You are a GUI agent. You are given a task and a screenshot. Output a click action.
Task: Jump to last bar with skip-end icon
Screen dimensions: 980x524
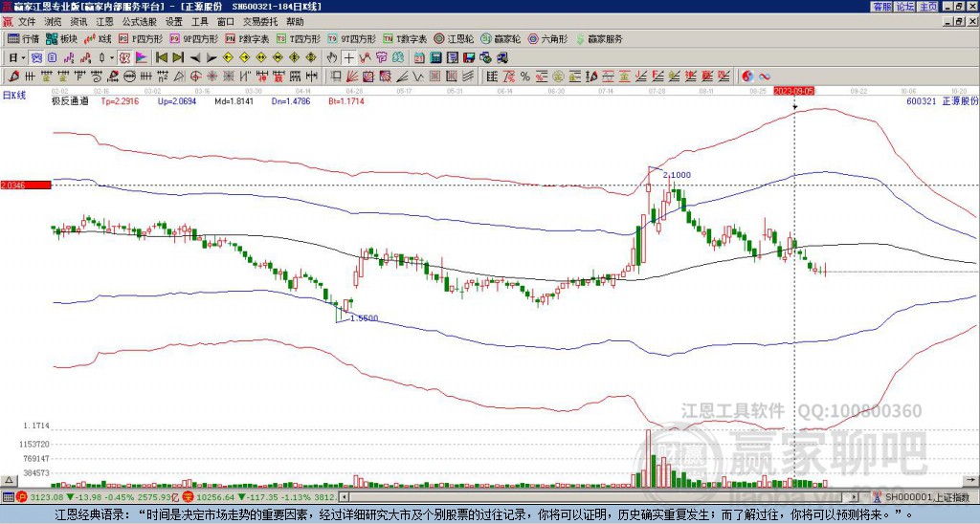pyautogui.click(x=177, y=57)
